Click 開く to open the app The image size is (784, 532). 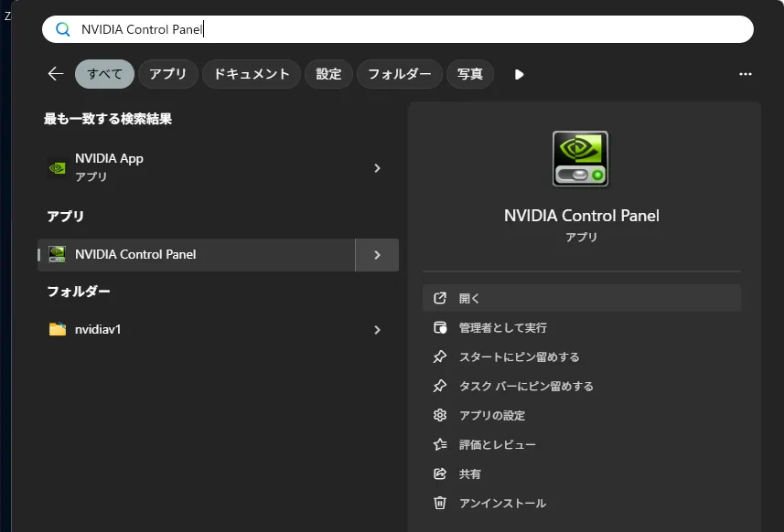click(469, 298)
